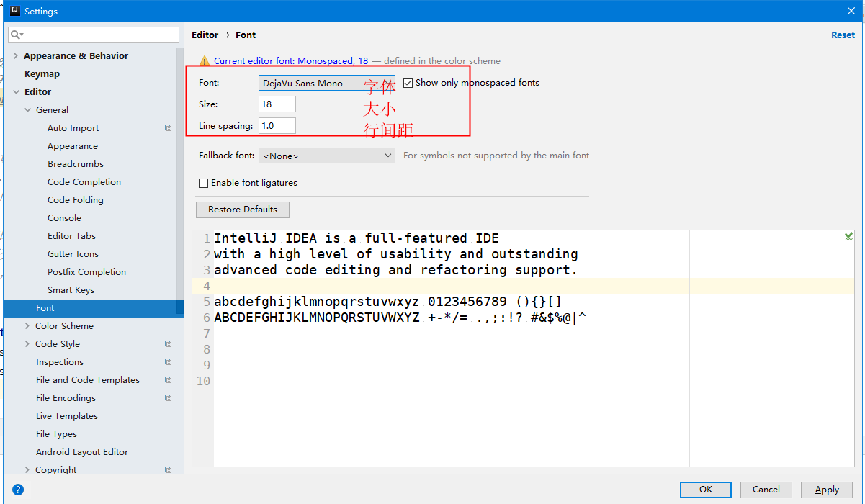Viewport: 865px width, 504px height.
Task: Open Postfix Completion settings
Action: (x=87, y=272)
